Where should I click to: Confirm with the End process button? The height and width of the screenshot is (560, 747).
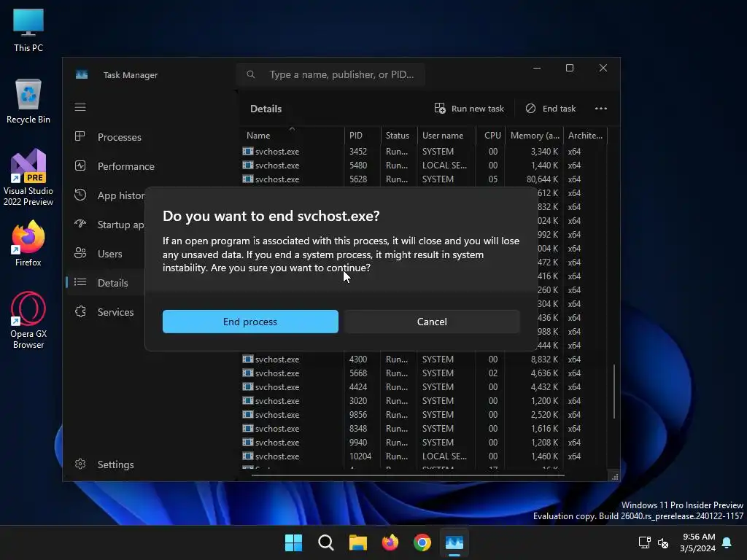[250, 322]
